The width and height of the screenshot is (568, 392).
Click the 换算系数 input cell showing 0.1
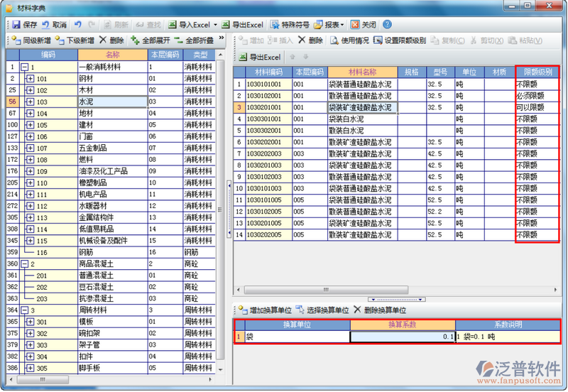pos(403,337)
